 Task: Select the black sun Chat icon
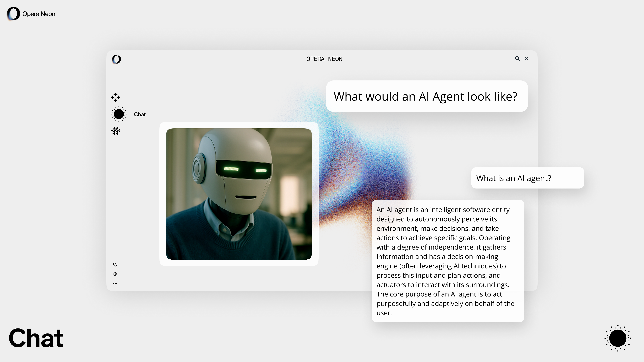[x=119, y=114]
